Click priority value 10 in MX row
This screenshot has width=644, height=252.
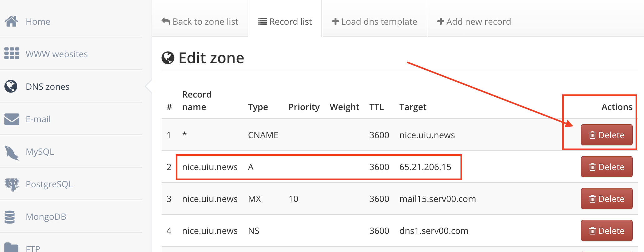coord(293,199)
